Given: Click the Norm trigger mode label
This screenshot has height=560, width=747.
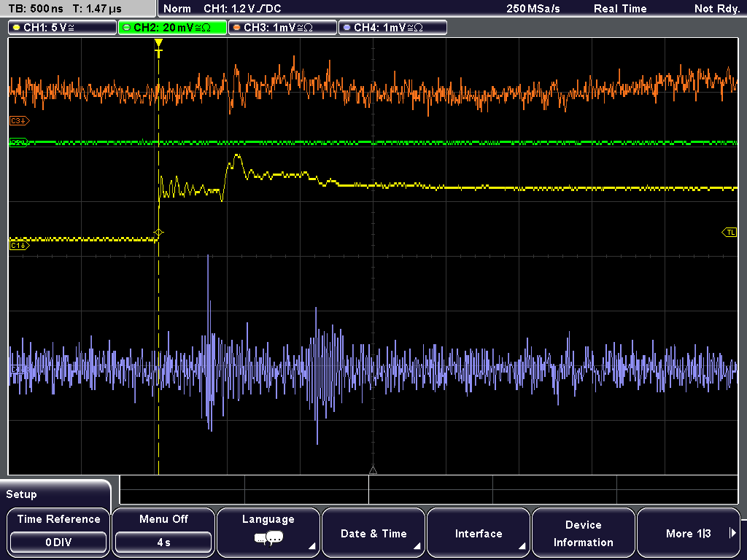Looking at the screenshot, I should [177, 9].
